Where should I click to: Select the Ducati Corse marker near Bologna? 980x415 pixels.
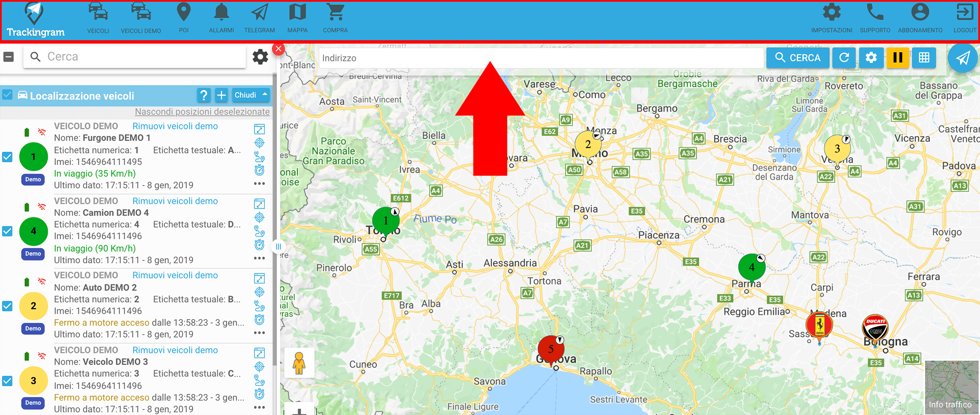pyautogui.click(x=875, y=330)
